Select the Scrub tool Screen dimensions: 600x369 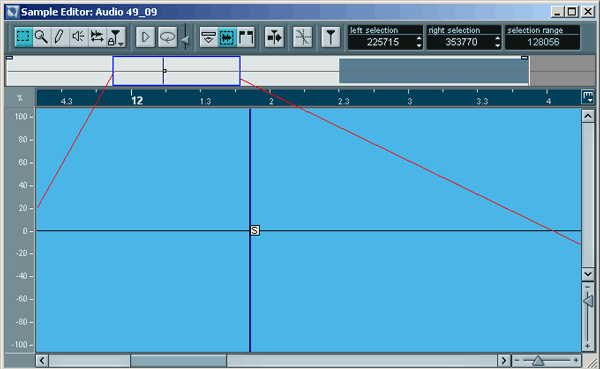pyautogui.click(x=97, y=37)
